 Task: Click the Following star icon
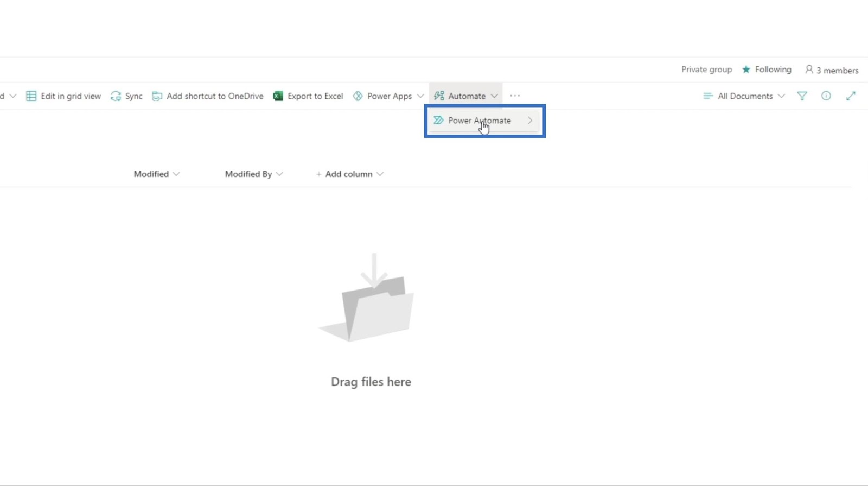tap(746, 70)
